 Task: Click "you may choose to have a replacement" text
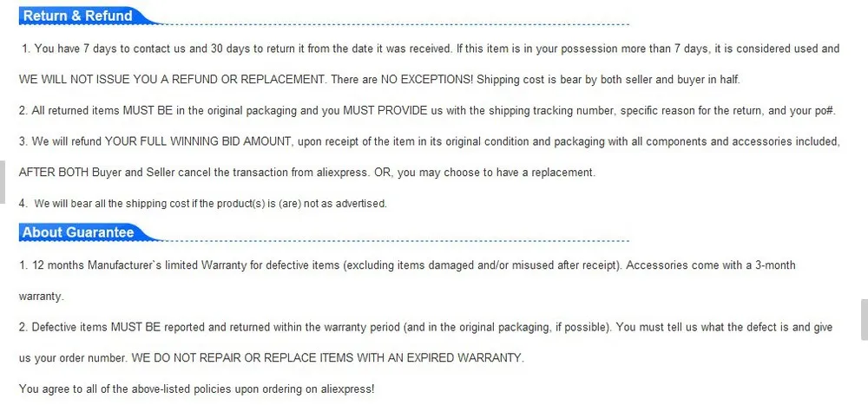(x=496, y=173)
